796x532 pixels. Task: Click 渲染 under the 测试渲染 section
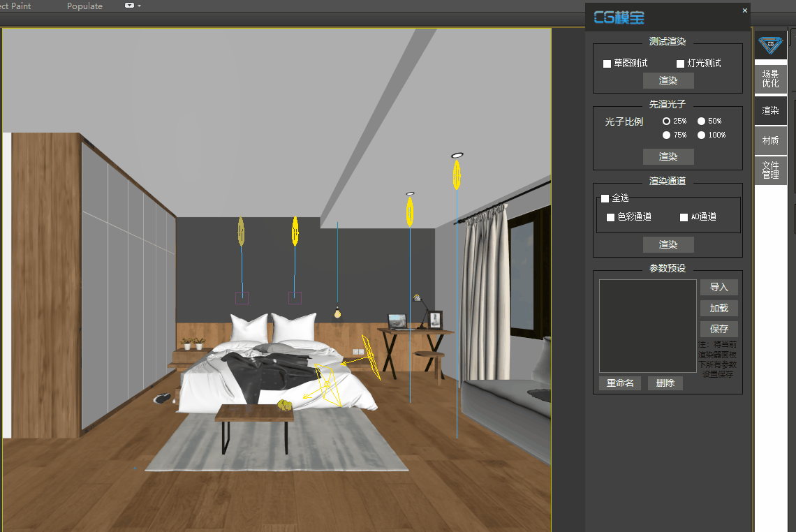point(668,80)
